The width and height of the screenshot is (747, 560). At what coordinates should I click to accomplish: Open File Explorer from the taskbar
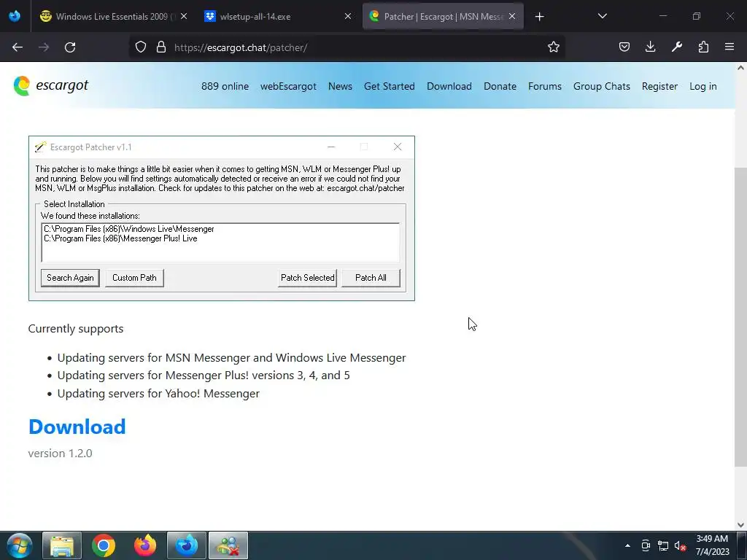tap(62, 545)
